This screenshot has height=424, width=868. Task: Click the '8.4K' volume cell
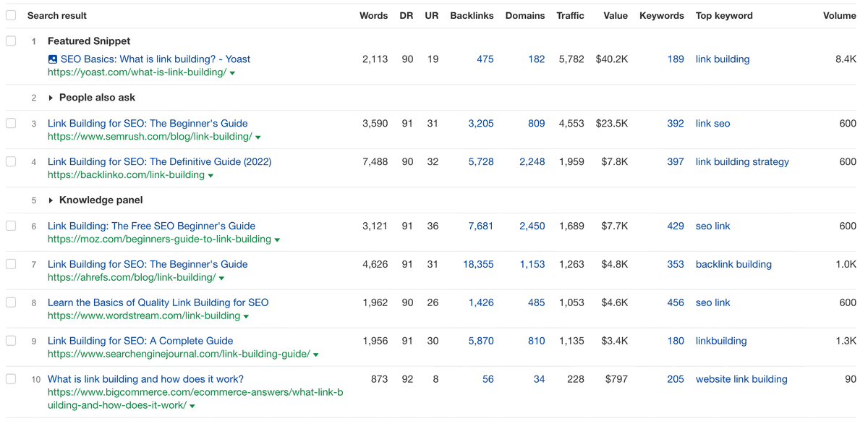pos(846,59)
